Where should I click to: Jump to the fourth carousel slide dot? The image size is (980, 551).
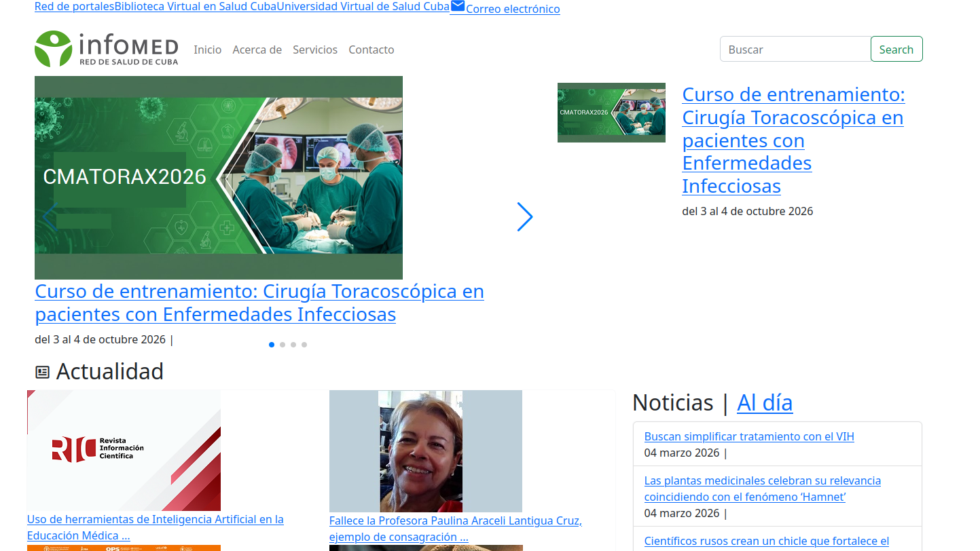click(x=304, y=345)
